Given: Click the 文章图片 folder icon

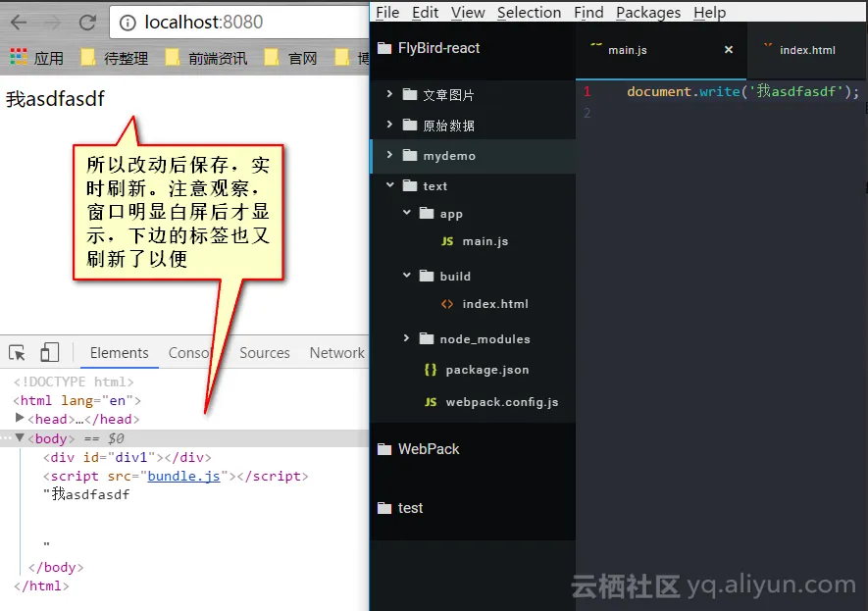Looking at the screenshot, I should pos(410,94).
